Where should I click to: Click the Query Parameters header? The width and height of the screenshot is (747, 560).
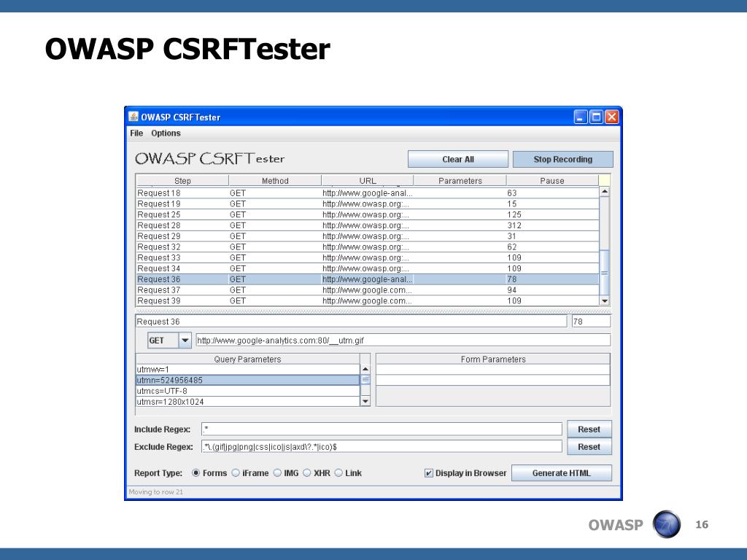coord(248,359)
